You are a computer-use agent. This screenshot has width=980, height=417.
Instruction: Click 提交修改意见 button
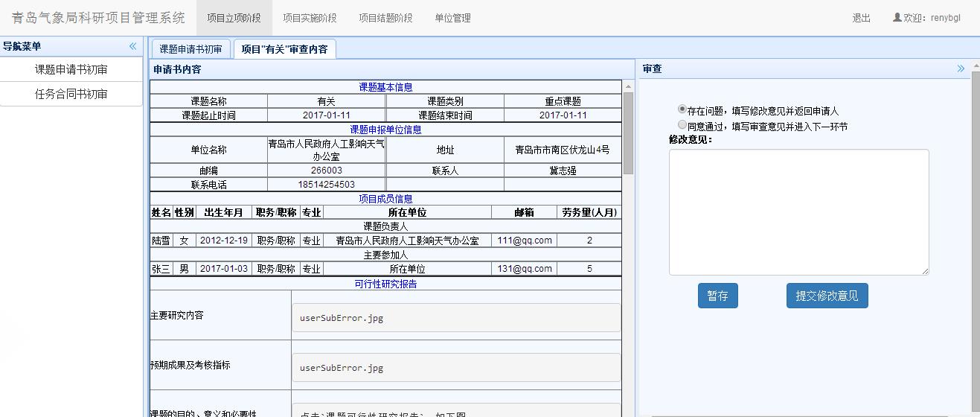[827, 296]
